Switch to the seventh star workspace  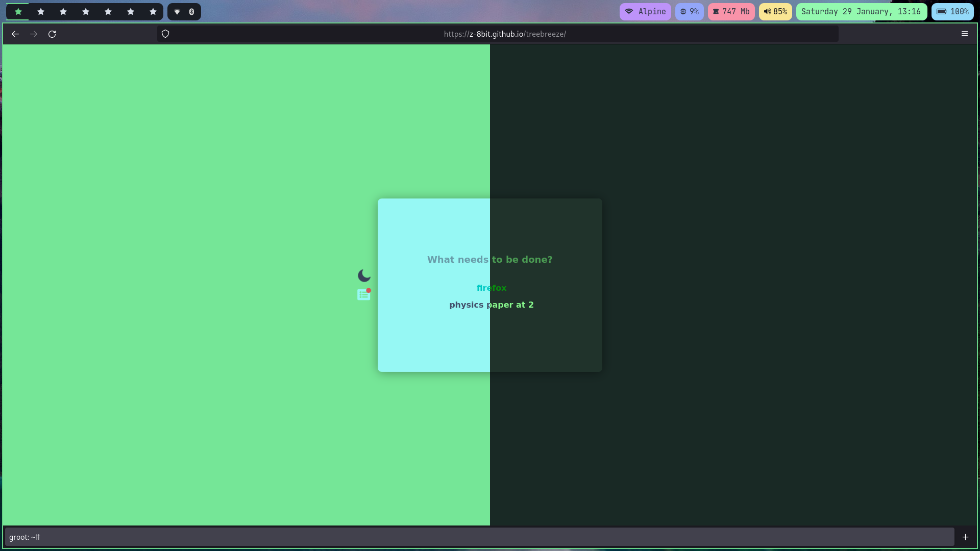click(x=153, y=11)
